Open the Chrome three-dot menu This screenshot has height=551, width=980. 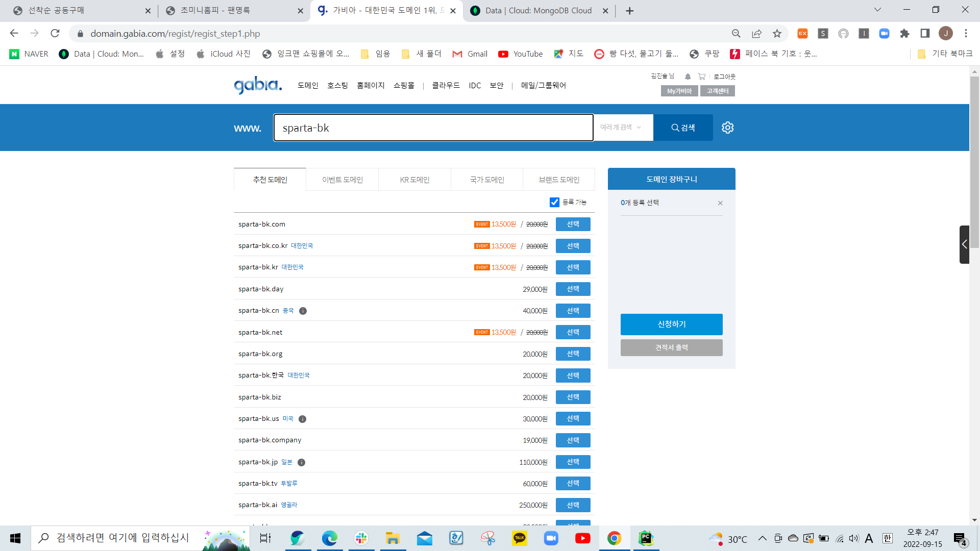[x=966, y=33]
